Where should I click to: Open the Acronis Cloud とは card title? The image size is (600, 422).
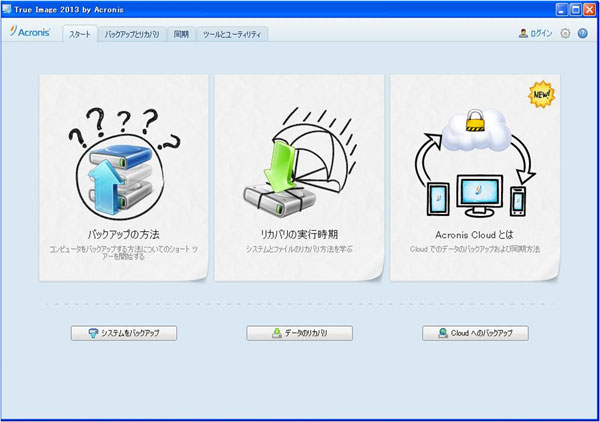[474, 235]
